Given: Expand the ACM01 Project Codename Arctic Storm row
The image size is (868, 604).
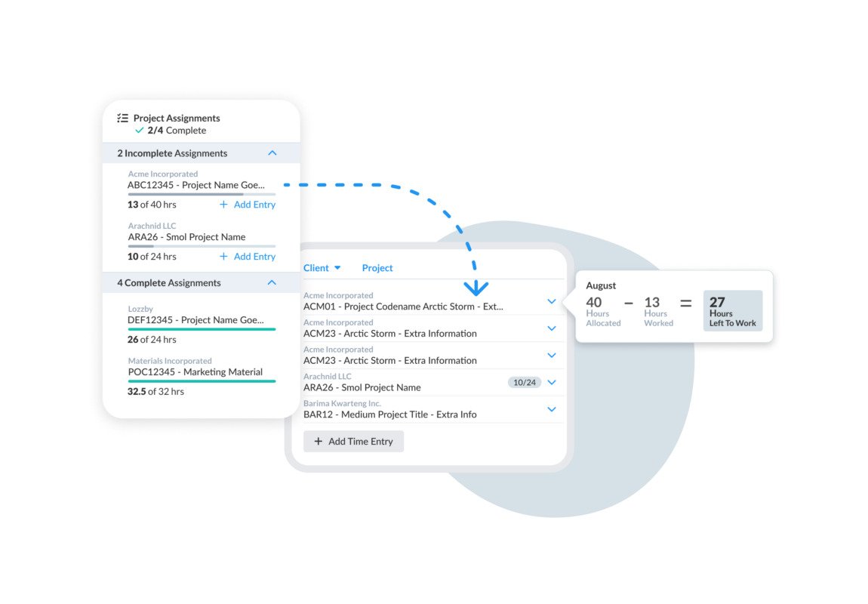Looking at the screenshot, I should click(552, 302).
